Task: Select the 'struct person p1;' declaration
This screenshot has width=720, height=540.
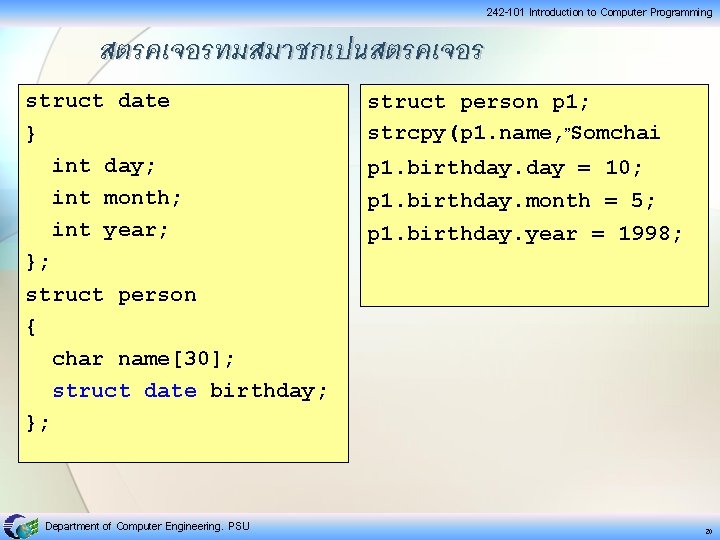Action: (x=478, y=102)
